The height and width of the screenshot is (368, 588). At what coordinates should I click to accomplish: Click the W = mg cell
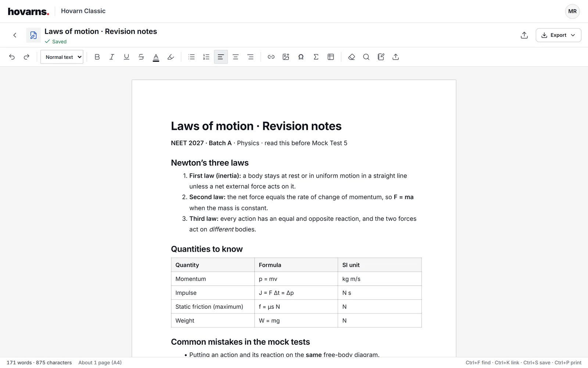point(296,321)
